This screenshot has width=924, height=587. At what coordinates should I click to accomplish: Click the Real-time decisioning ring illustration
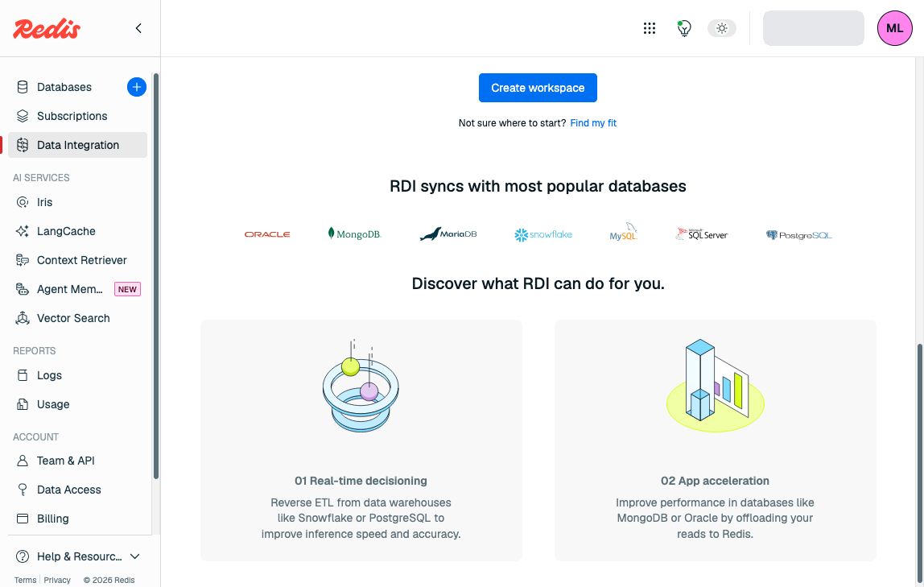361,386
